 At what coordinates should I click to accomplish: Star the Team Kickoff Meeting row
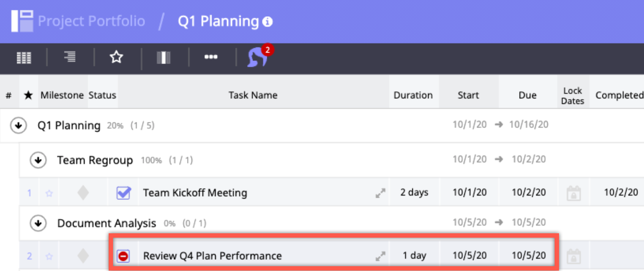(x=49, y=193)
